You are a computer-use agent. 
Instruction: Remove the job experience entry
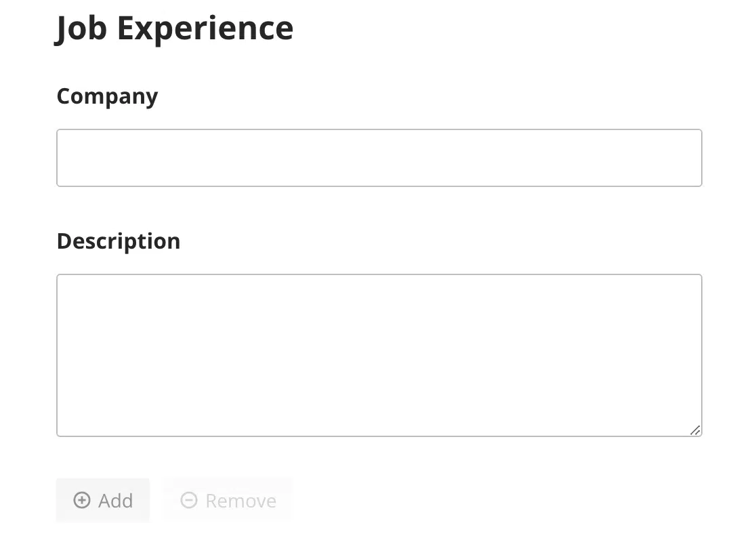228,501
